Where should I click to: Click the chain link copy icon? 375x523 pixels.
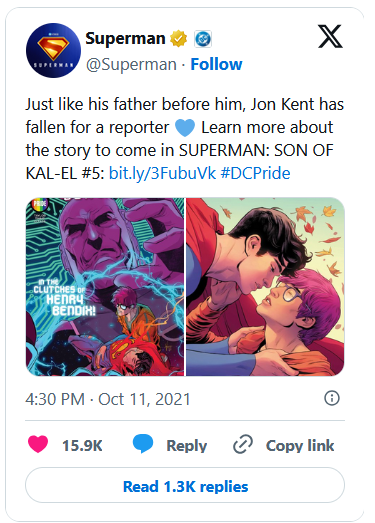[243, 444]
